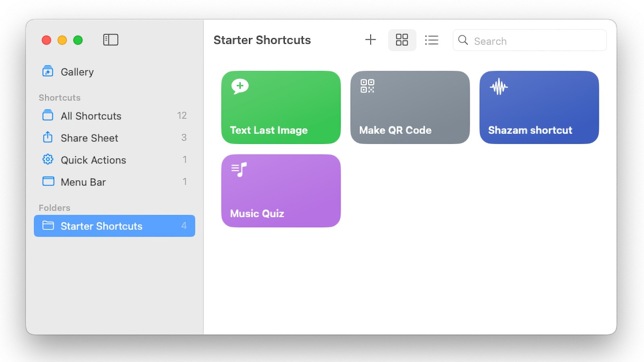Select Quick Actions in sidebar

point(115,160)
